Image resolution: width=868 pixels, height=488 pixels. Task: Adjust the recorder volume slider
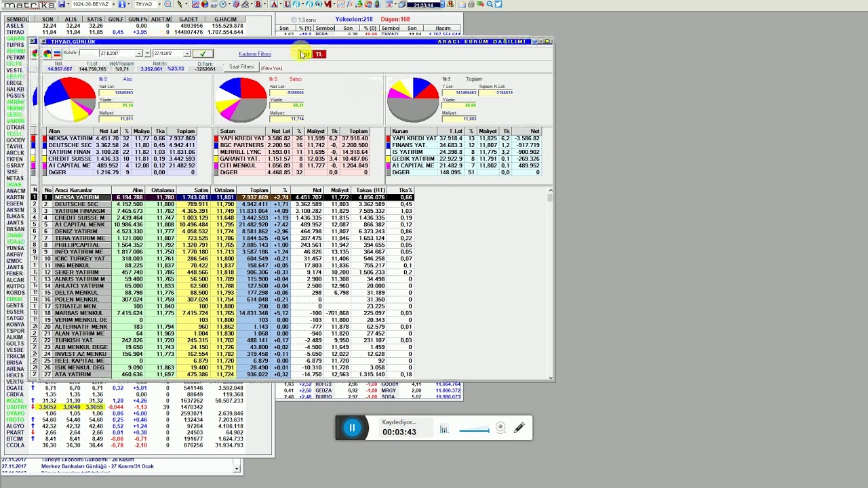point(474,430)
